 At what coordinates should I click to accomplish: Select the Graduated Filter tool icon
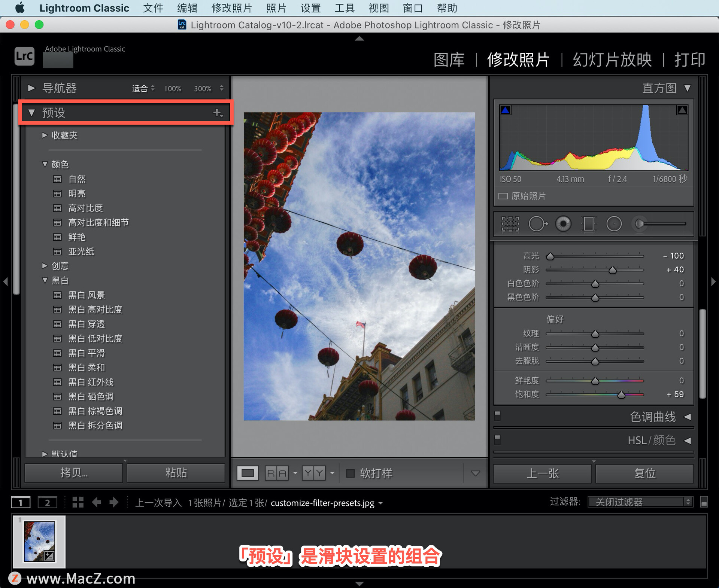588,224
